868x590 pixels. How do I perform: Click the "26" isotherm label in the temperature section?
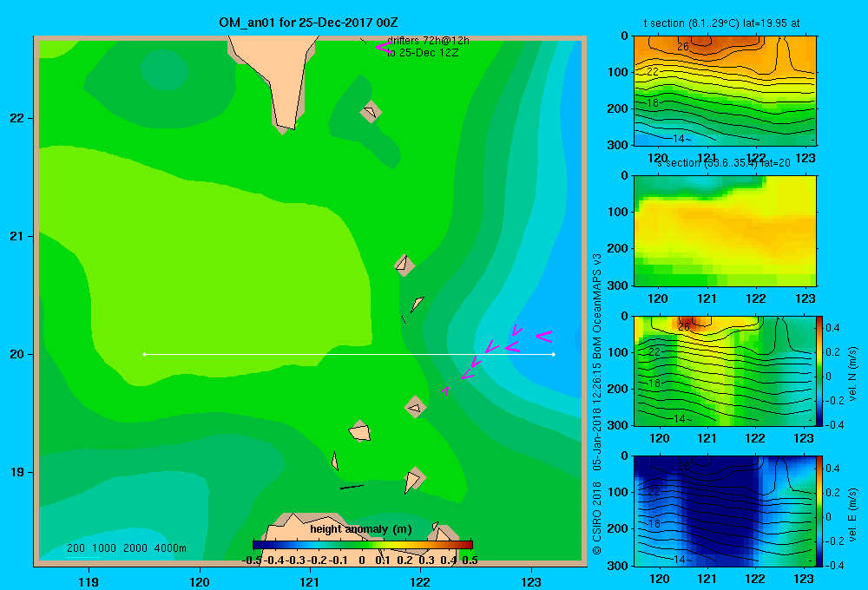pos(683,47)
